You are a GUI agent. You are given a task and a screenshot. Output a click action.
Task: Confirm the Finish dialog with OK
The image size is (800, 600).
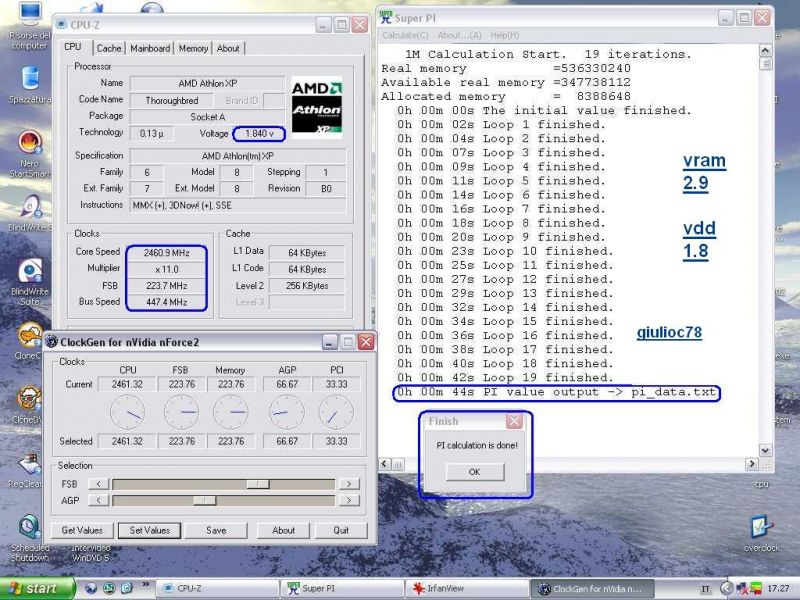(x=474, y=472)
